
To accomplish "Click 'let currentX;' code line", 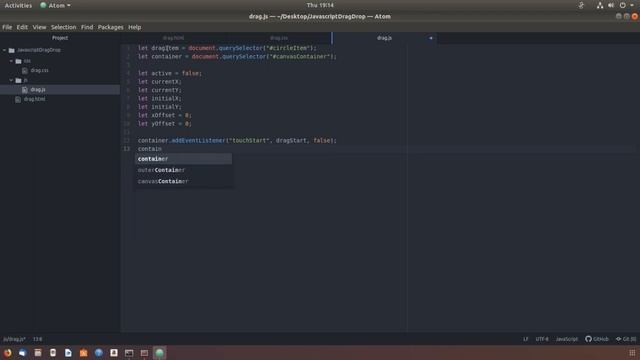I will click(x=160, y=82).
